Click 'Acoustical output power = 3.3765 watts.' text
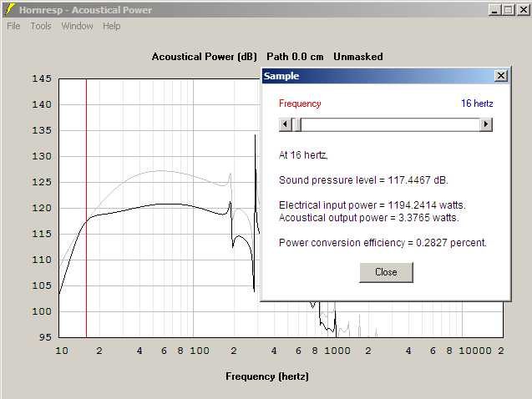The width and height of the screenshot is (532, 399). (369, 218)
